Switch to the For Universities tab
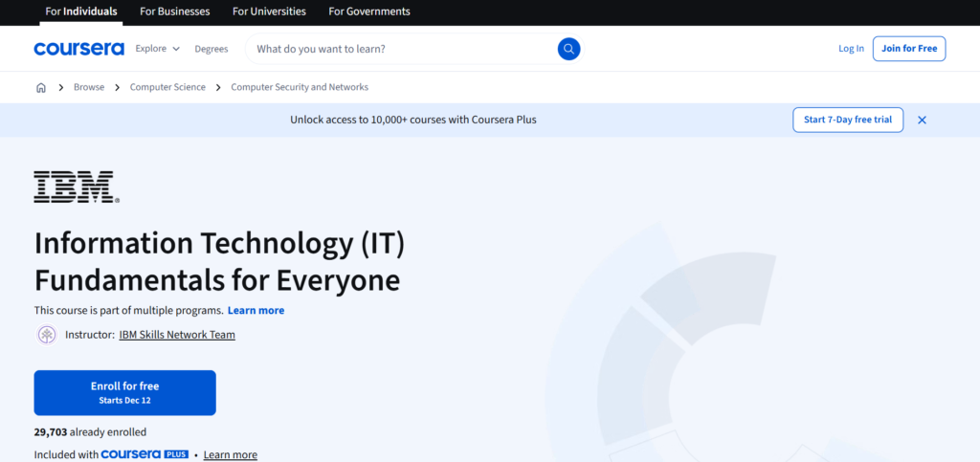This screenshot has height=462, width=980. point(269,11)
